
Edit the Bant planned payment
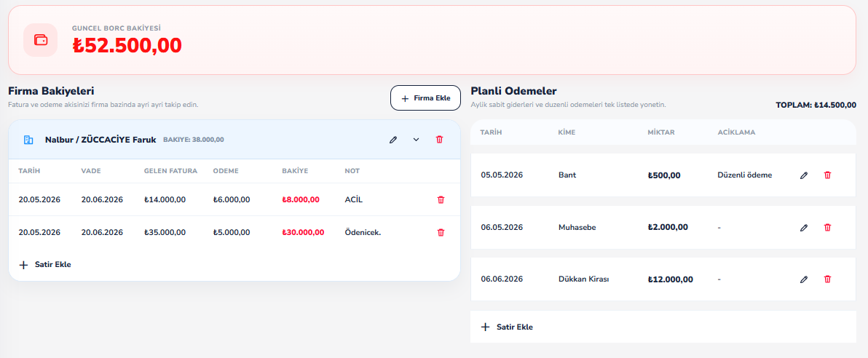pos(804,175)
